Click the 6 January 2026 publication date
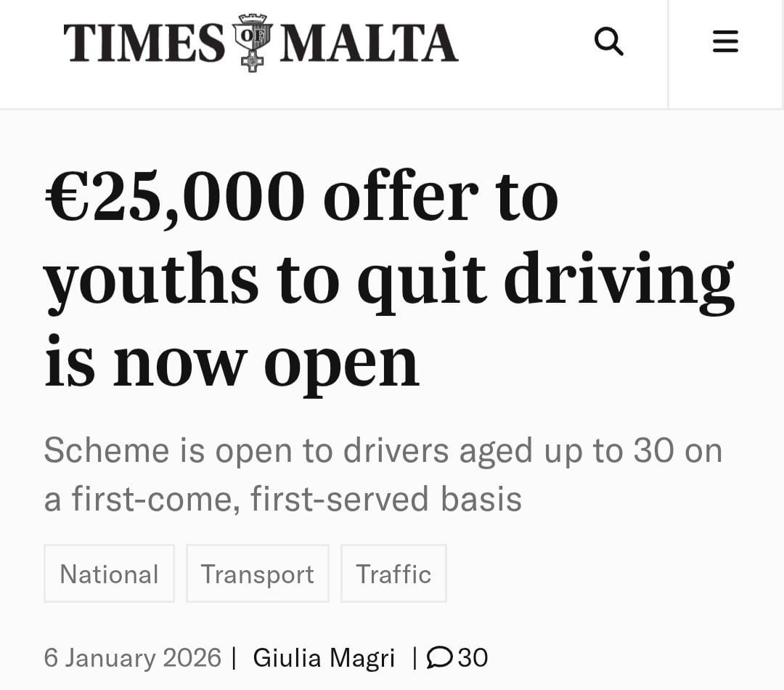The image size is (784, 690). click(132, 658)
